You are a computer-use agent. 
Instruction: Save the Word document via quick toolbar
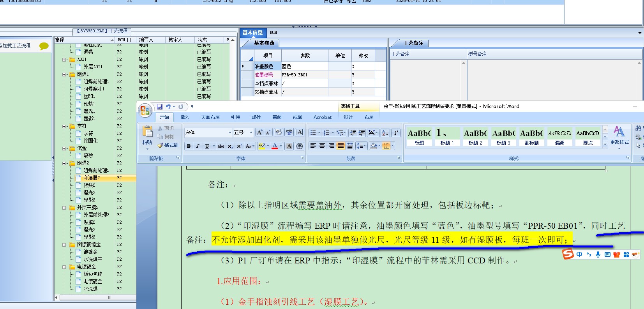(x=160, y=106)
